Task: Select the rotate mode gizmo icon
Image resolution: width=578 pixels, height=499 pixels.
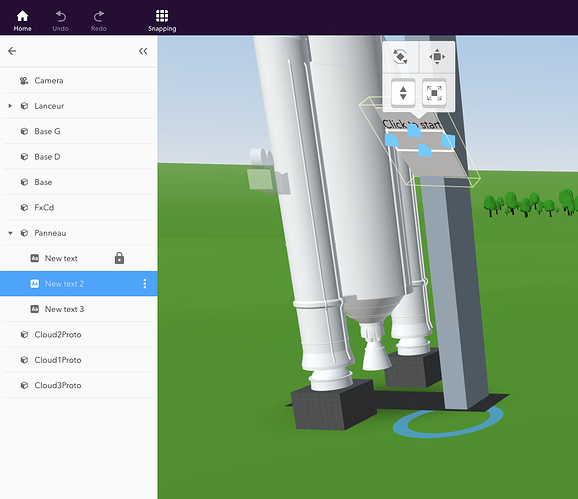Action: pyautogui.click(x=400, y=57)
